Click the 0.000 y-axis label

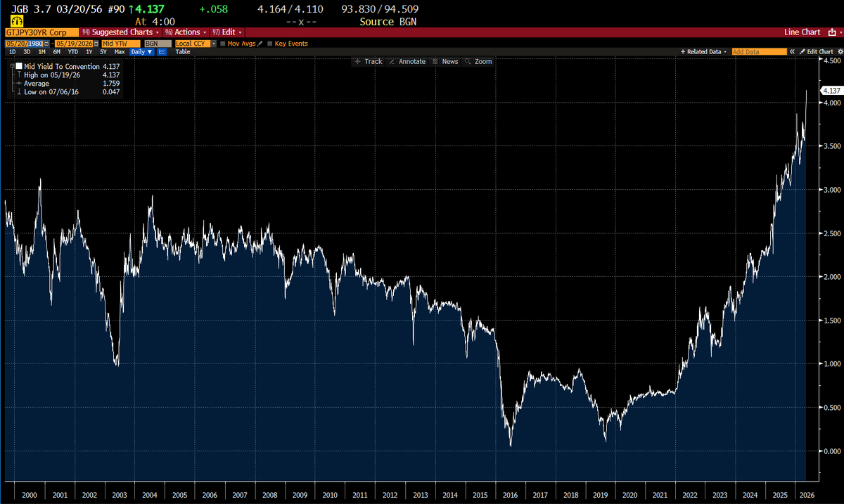point(831,451)
